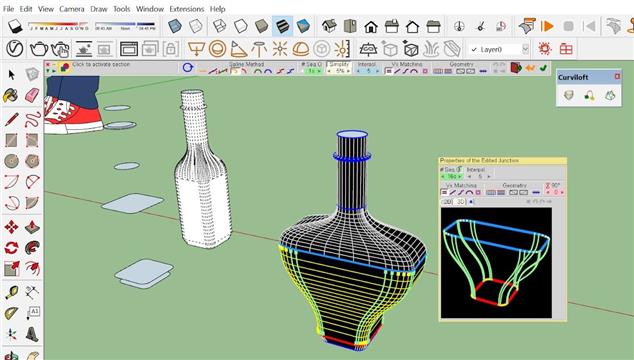Add V-Ray dome light
The width and height of the screenshot is (634, 360).
click(x=300, y=49)
